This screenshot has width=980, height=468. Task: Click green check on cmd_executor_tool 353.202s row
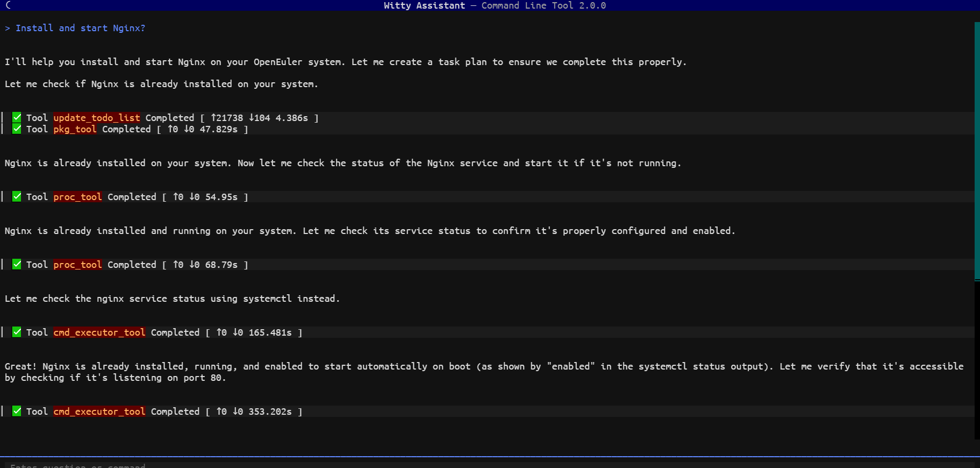17,411
